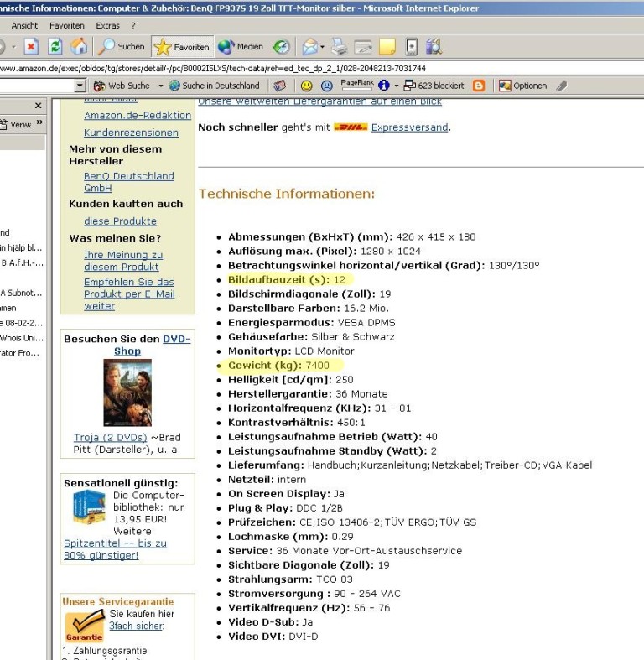Open the back button history dropdown arrow

[x=13, y=47]
